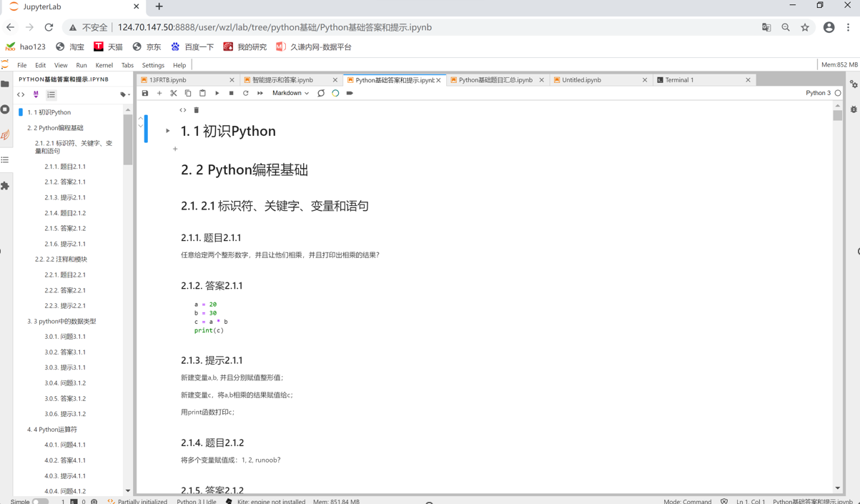Toggle code cell display in contents panel
Image resolution: width=860 pixels, height=504 pixels.
point(21,94)
